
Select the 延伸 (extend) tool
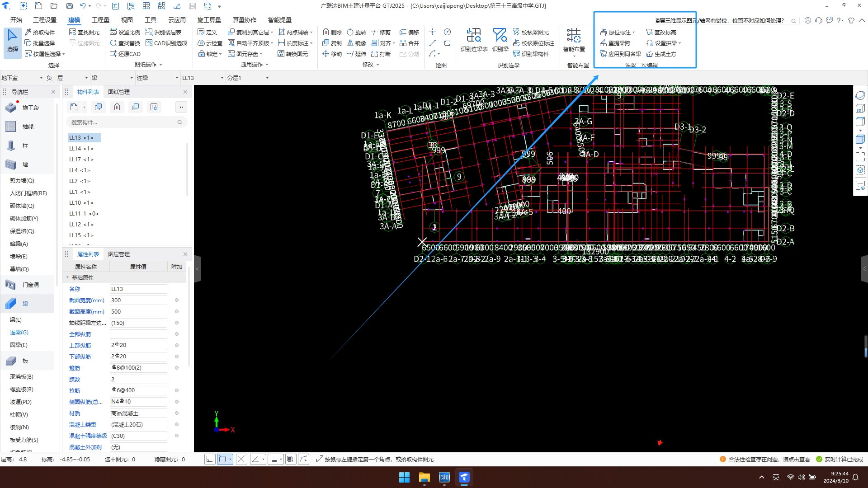pos(356,54)
